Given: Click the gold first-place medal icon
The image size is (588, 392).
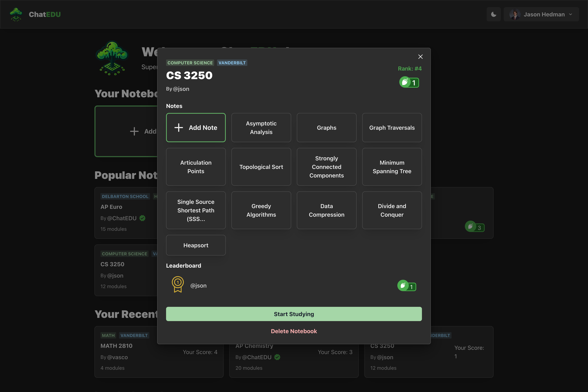Looking at the screenshot, I should pyautogui.click(x=178, y=284).
